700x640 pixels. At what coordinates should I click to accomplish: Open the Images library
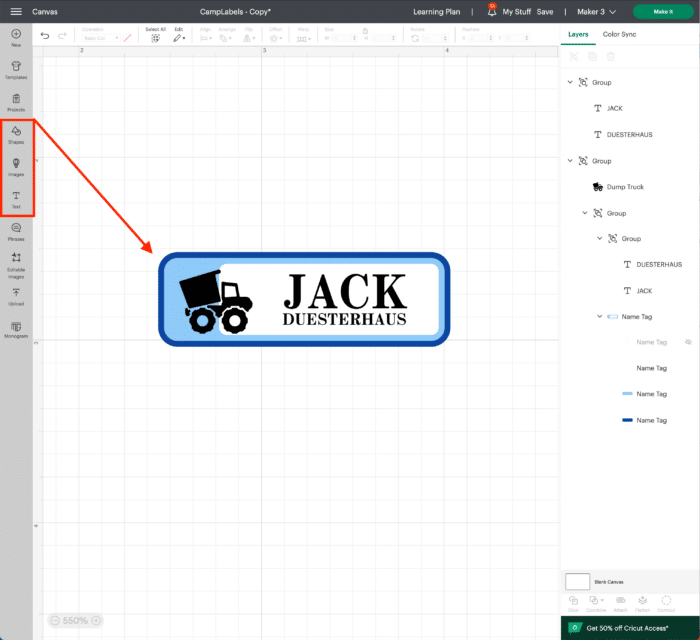(16, 166)
